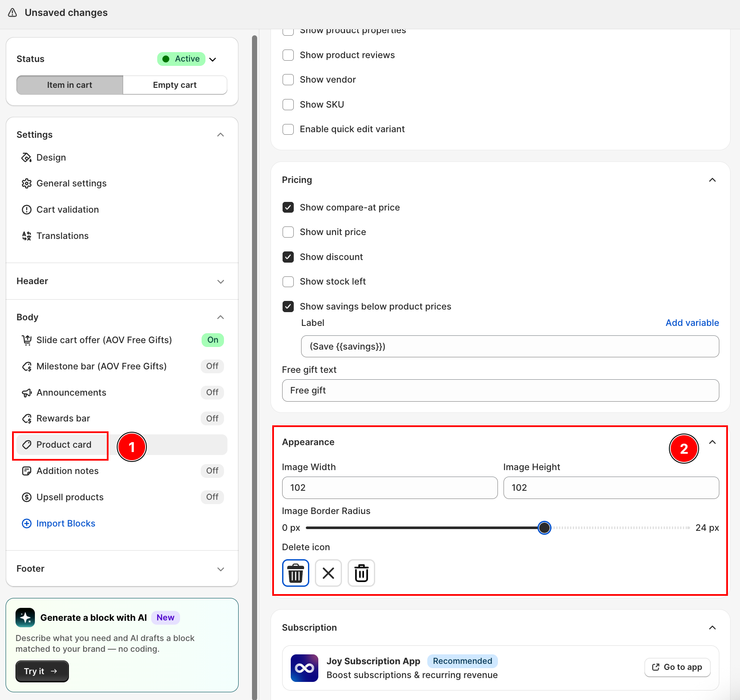Click the Cart validation alert icon
This screenshot has height=700, width=740.
27,210
